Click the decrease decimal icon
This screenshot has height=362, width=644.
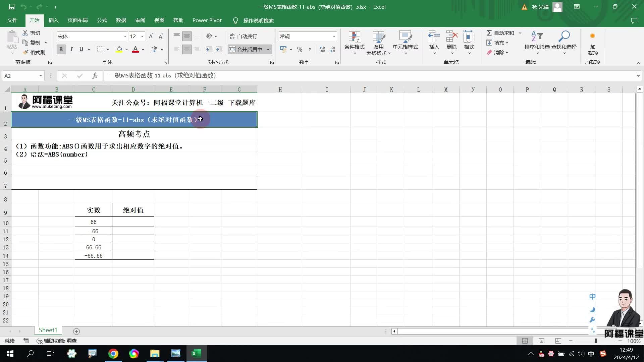(332, 49)
